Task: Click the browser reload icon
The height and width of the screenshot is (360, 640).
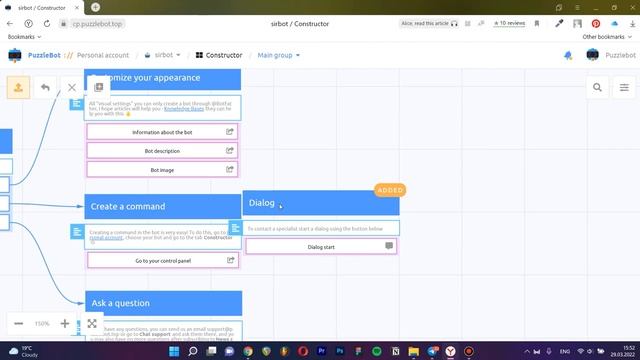Action: 47,24
